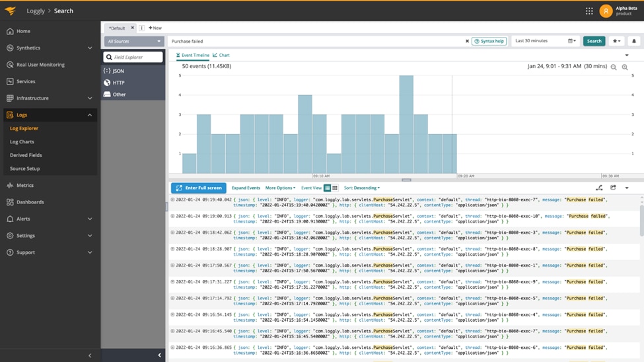The image size is (644, 362).
Task: Switch to the Chart tab
Action: click(221, 55)
